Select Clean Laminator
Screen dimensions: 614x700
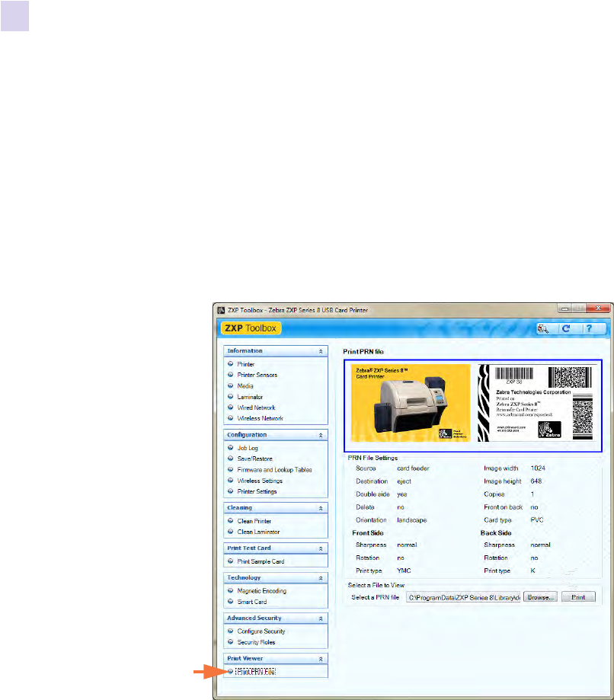tap(258, 532)
